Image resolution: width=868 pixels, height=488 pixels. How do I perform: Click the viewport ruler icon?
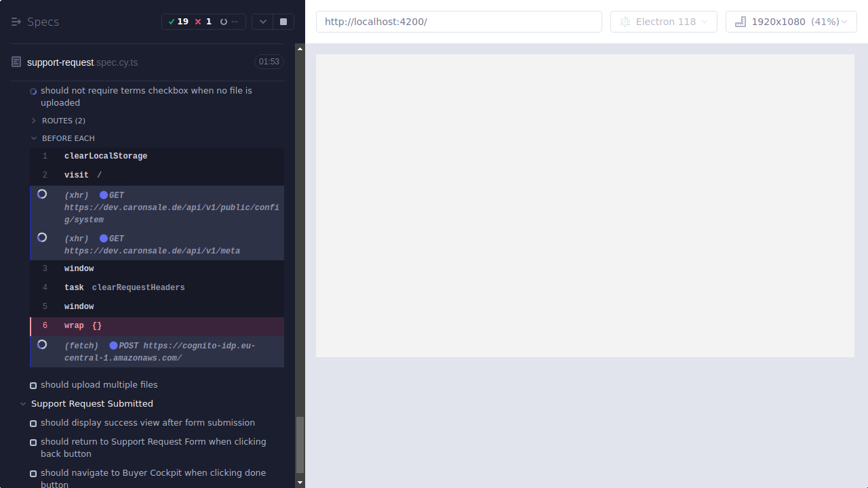[x=740, y=21]
